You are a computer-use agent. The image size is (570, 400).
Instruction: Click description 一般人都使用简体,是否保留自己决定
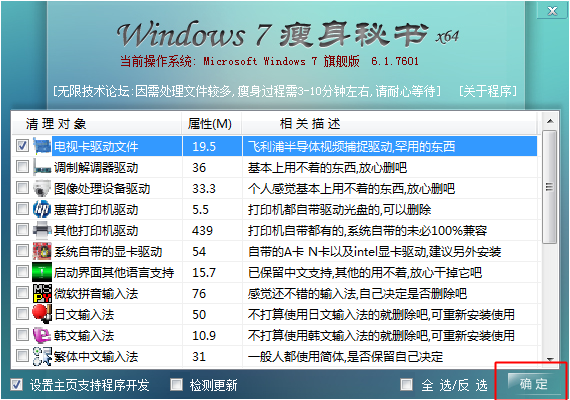pyautogui.click(x=345, y=357)
